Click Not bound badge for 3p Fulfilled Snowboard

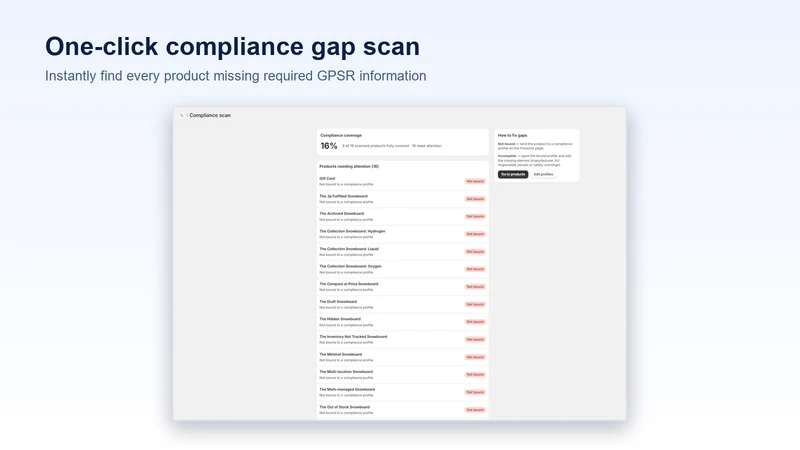[475, 199]
